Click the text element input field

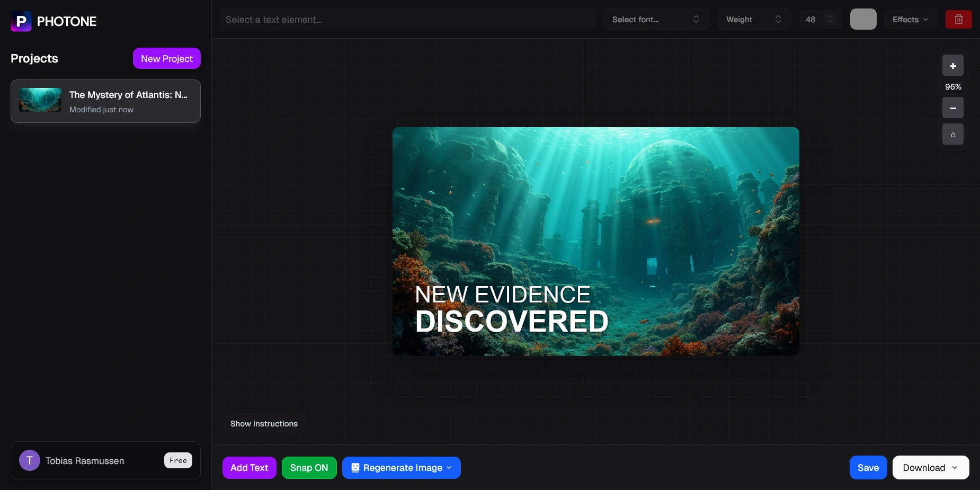(x=407, y=20)
